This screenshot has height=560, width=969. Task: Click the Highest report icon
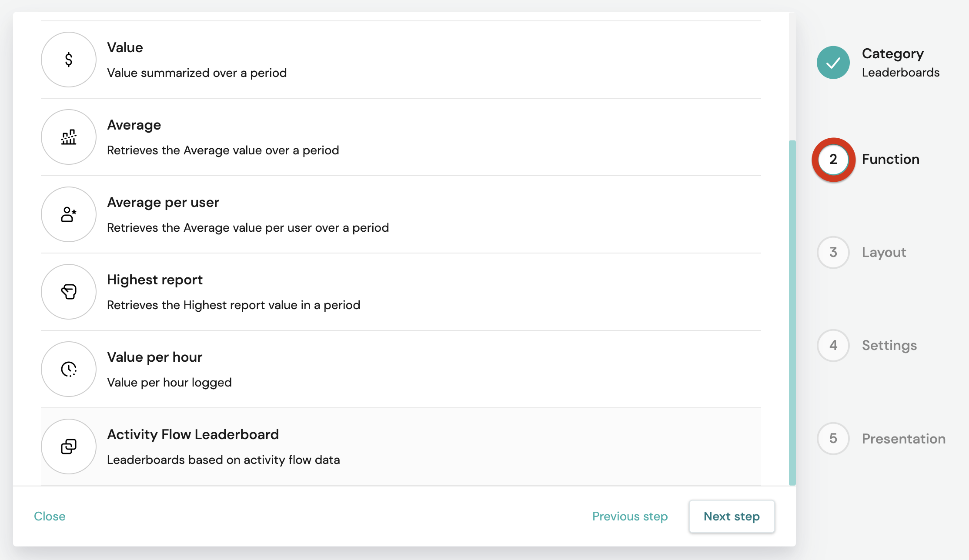tap(69, 292)
